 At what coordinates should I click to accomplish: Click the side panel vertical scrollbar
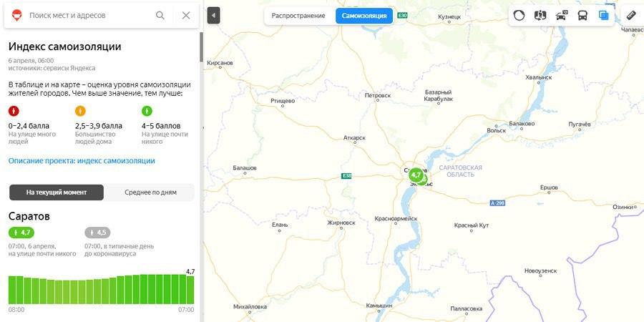[201, 47]
